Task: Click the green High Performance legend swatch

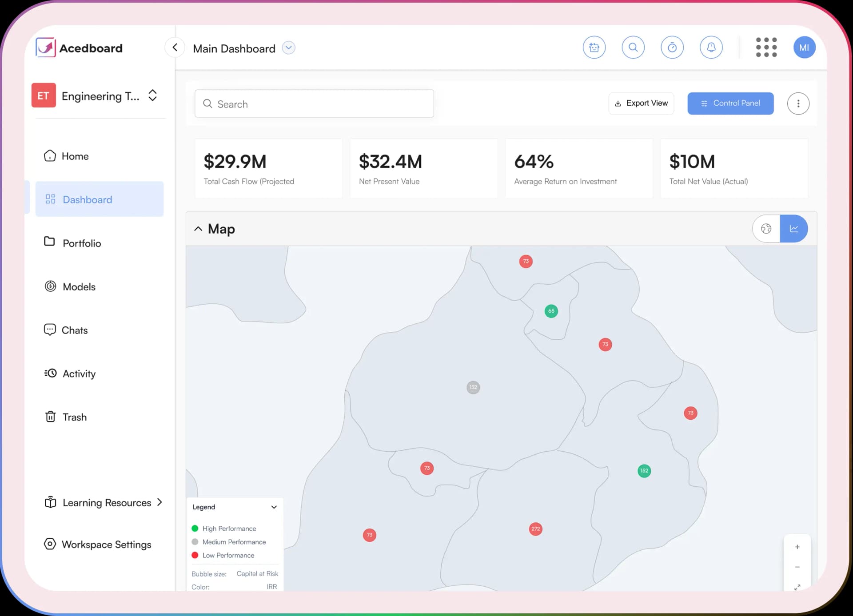Action: click(x=195, y=529)
